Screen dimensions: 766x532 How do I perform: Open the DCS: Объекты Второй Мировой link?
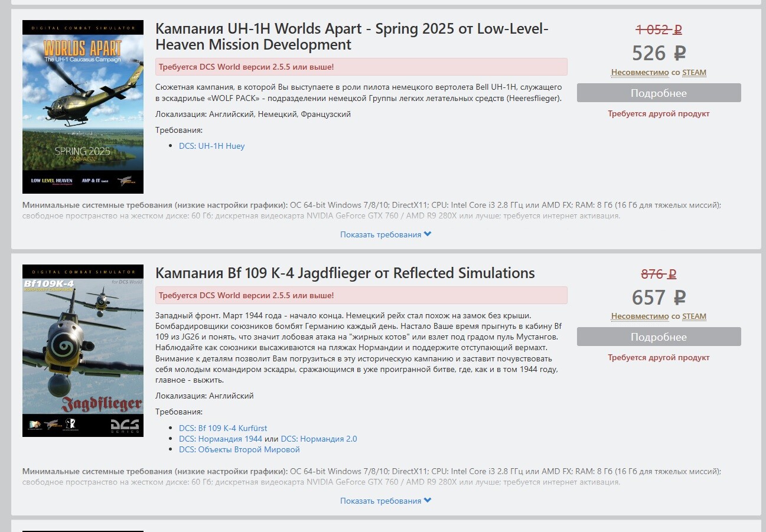click(x=239, y=449)
